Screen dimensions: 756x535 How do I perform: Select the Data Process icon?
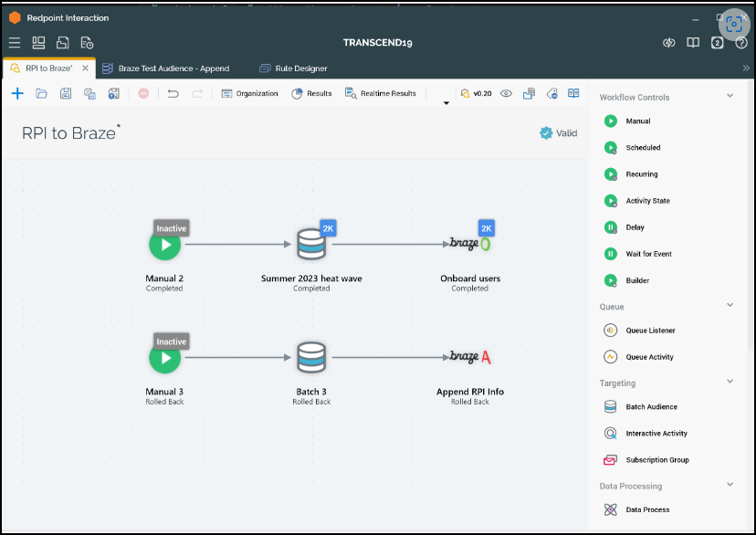coord(610,509)
